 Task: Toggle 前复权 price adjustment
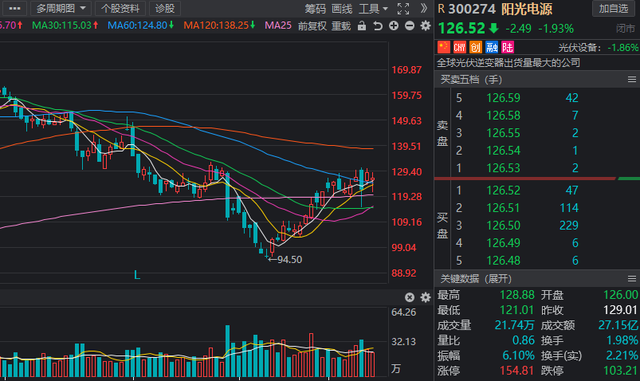click(x=312, y=26)
